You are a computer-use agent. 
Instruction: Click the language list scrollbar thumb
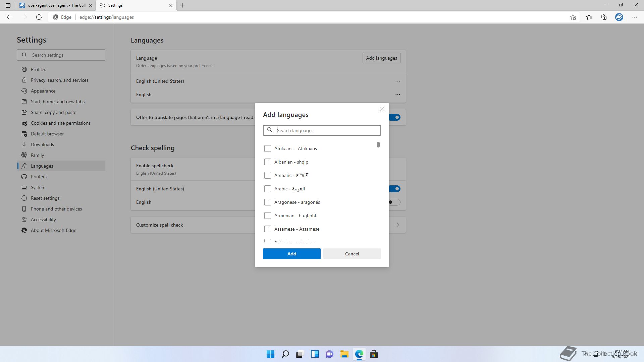click(378, 144)
